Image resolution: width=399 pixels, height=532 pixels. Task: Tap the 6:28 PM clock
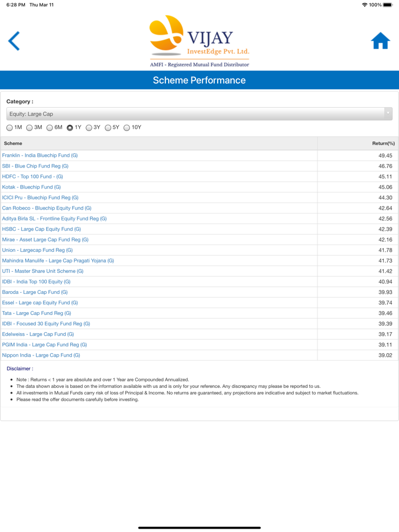tap(15, 5)
